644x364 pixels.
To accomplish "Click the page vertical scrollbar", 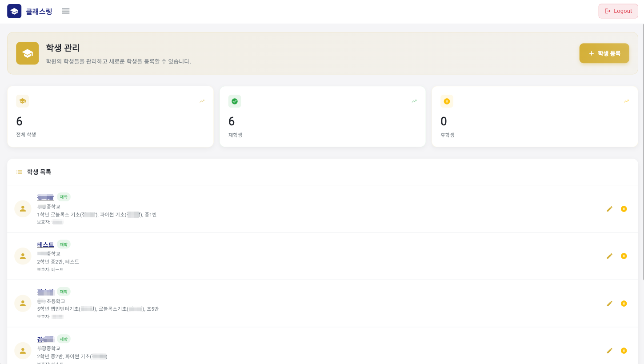I will click(642, 151).
